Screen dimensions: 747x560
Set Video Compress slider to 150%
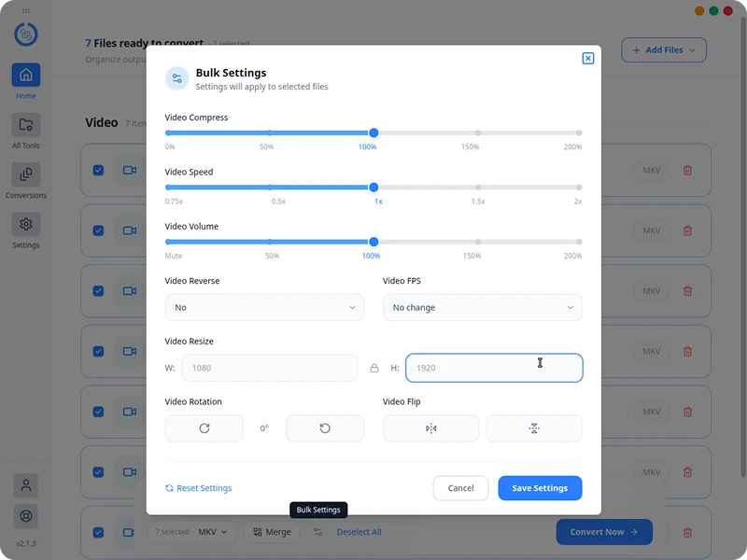[477, 133]
